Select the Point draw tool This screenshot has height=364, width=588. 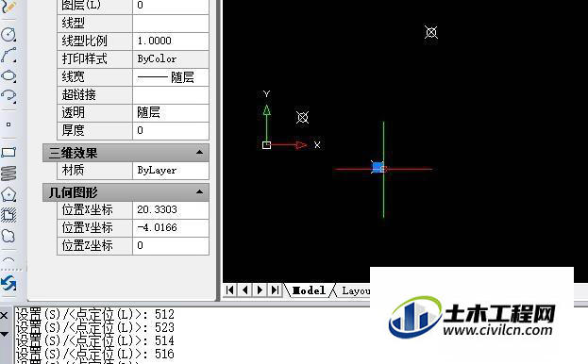[x=8, y=124]
